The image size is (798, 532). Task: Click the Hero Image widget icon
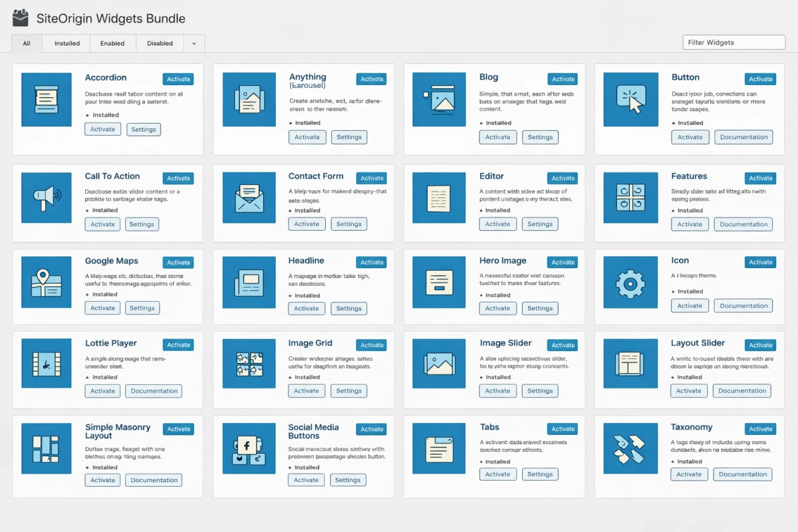439,282
